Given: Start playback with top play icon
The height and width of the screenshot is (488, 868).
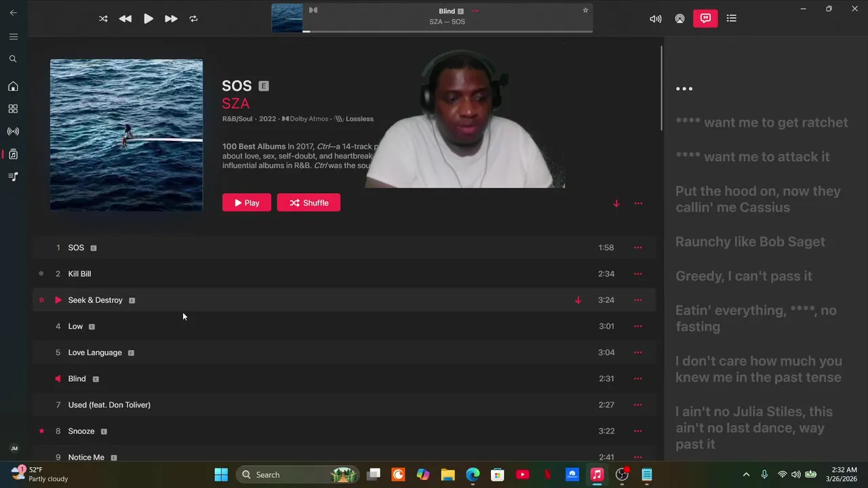Looking at the screenshot, I should (x=148, y=19).
